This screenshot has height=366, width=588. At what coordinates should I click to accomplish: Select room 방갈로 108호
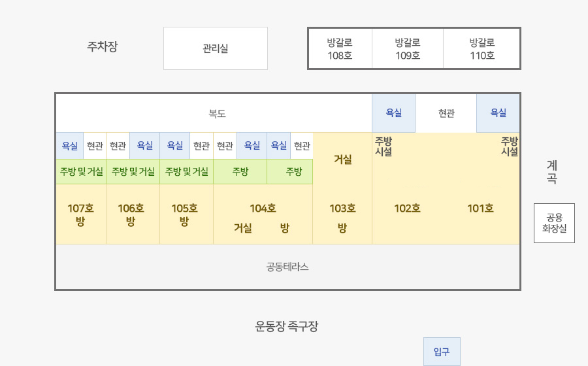(340, 49)
